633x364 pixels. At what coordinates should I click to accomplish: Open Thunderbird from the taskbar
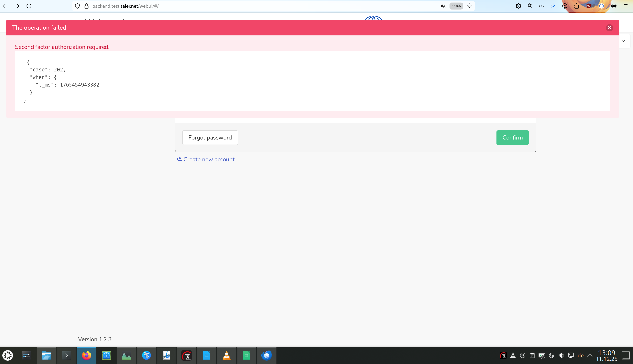click(x=266, y=355)
